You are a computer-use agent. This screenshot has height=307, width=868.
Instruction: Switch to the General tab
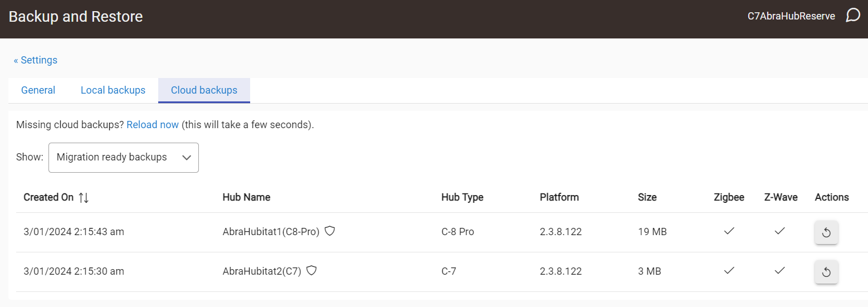pos(38,90)
